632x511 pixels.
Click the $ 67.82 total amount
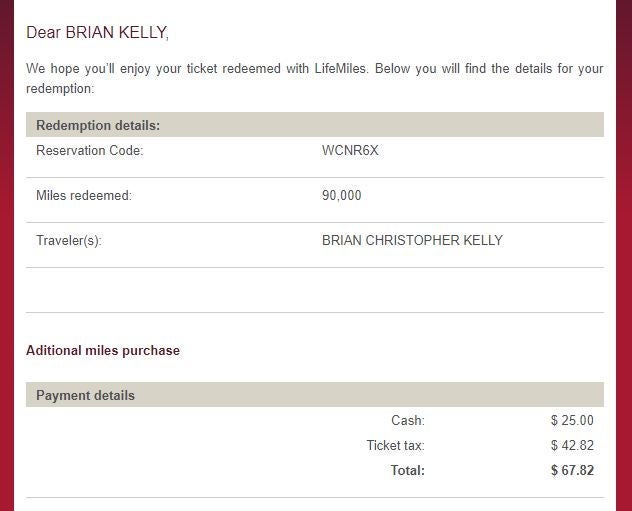pos(572,471)
